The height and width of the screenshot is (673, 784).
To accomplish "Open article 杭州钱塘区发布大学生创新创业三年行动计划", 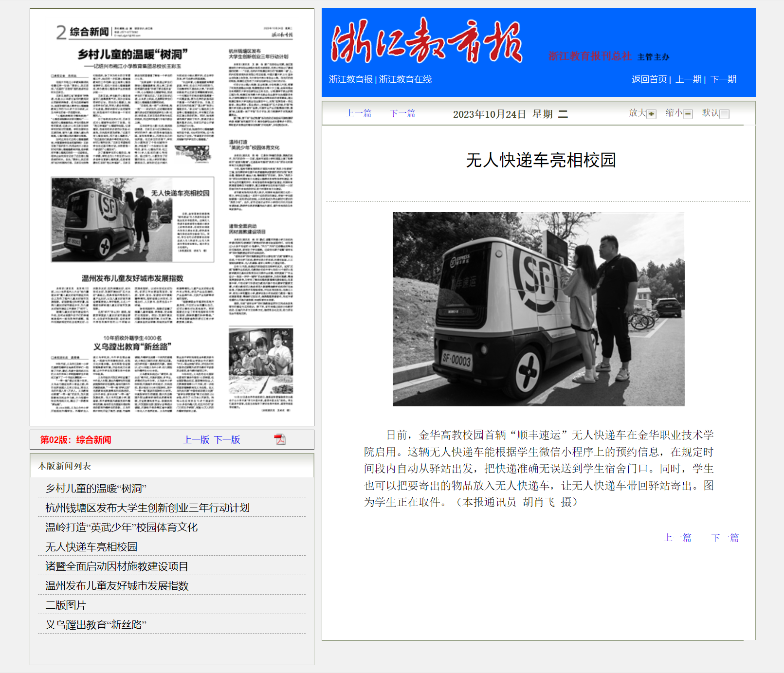I will coord(147,508).
